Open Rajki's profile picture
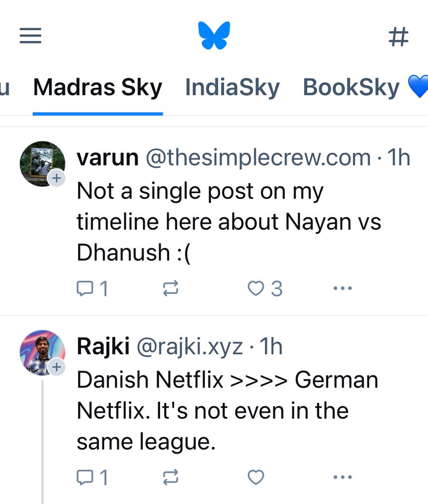Image resolution: width=428 pixels, height=504 pixels. click(40, 351)
